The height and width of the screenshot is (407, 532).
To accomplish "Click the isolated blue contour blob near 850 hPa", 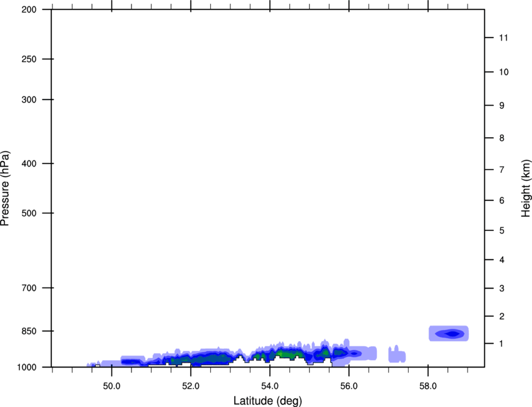I will pyautogui.click(x=449, y=333).
